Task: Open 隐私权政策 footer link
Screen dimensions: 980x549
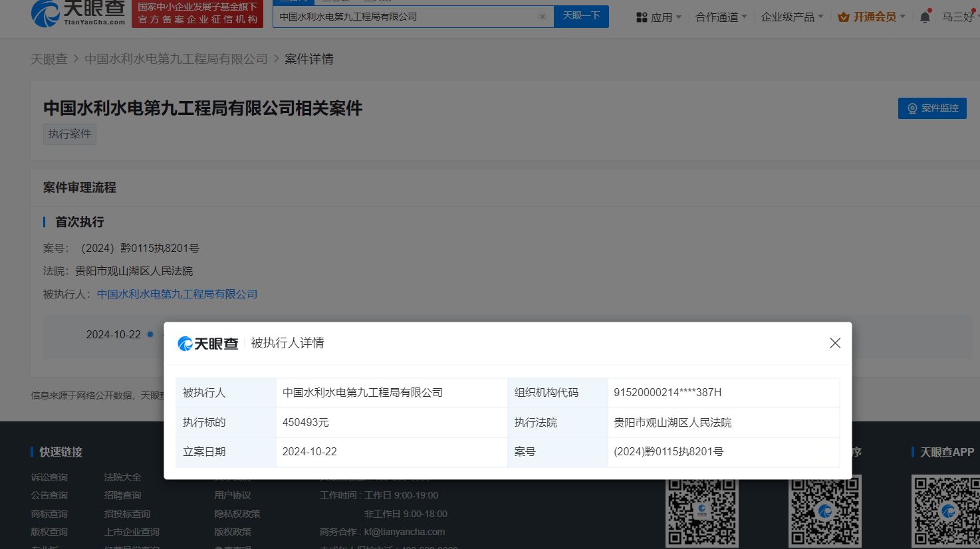Action: click(x=237, y=514)
